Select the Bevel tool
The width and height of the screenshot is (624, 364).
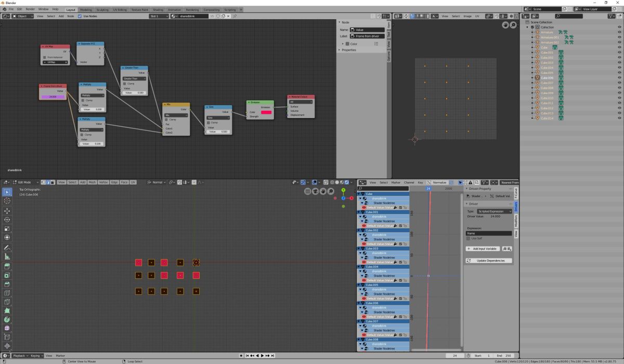click(x=7, y=284)
